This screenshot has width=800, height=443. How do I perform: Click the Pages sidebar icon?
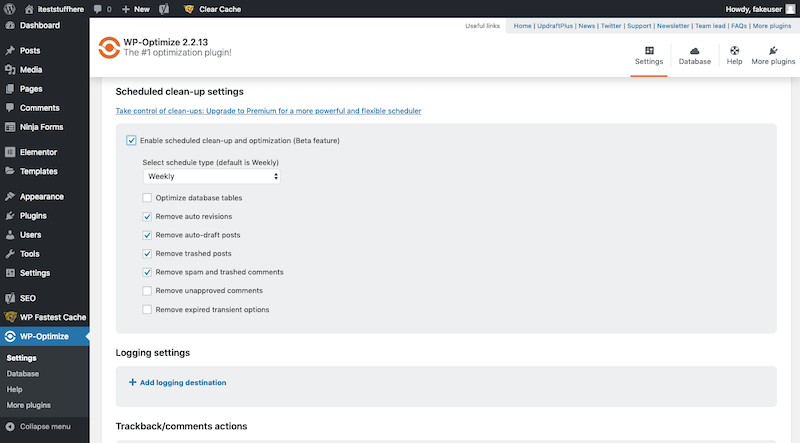[x=10, y=89]
